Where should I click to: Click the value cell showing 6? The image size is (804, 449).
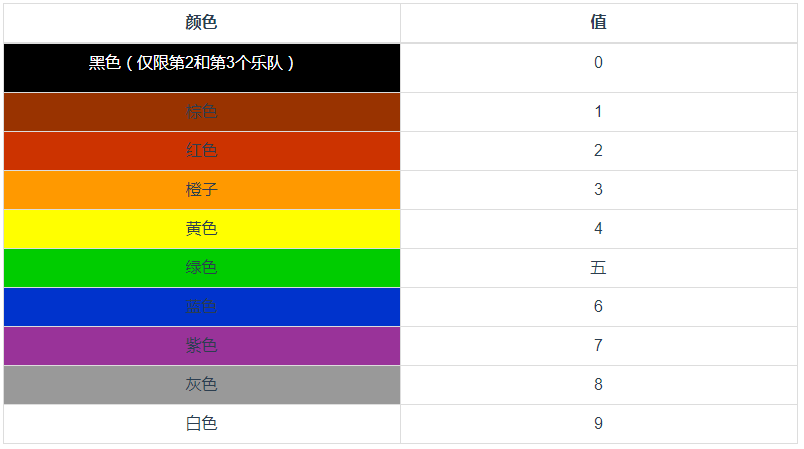598,306
